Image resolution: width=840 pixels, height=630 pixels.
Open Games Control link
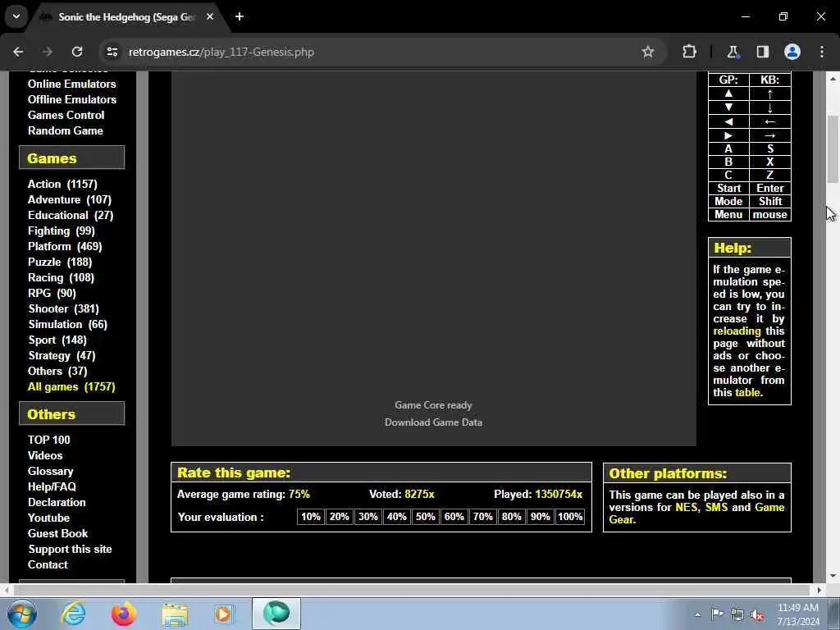66,115
